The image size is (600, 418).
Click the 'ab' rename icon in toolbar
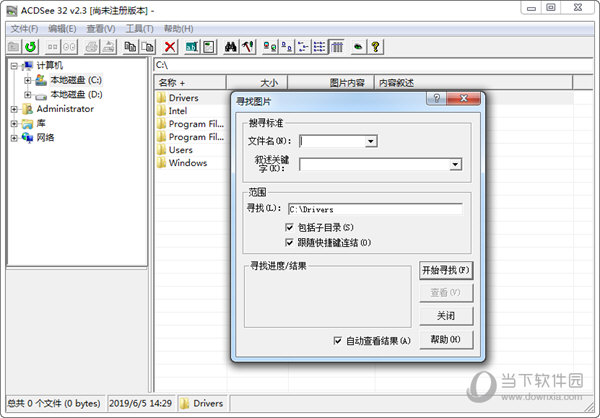(x=191, y=47)
